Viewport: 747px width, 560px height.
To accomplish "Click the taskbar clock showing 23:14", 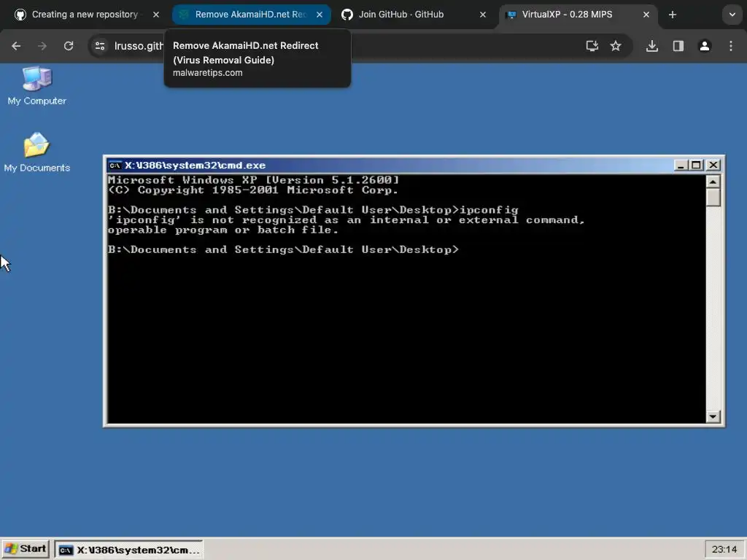I will pyautogui.click(x=724, y=550).
